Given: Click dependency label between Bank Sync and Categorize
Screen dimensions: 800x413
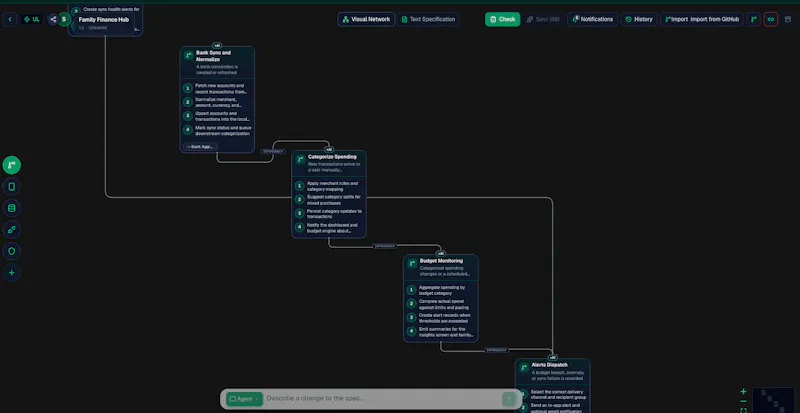Looking at the screenshot, I should [272, 152].
